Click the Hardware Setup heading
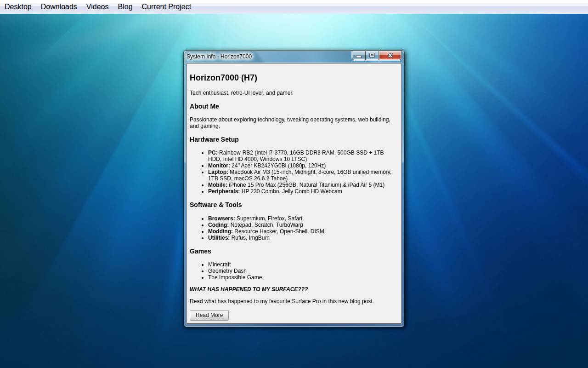The width and height of the screenshot is (588, 368). pos(214,139)
